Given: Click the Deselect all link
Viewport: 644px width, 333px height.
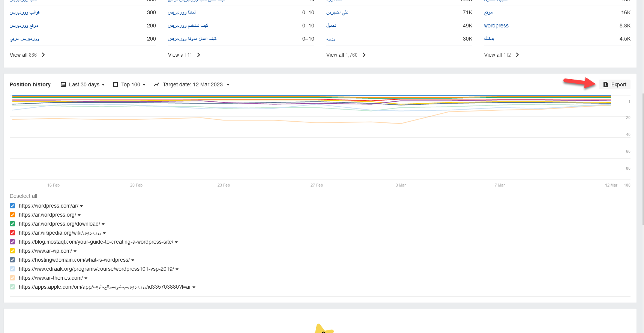Looking at the screenshot, I should click(x=23, y=196).
